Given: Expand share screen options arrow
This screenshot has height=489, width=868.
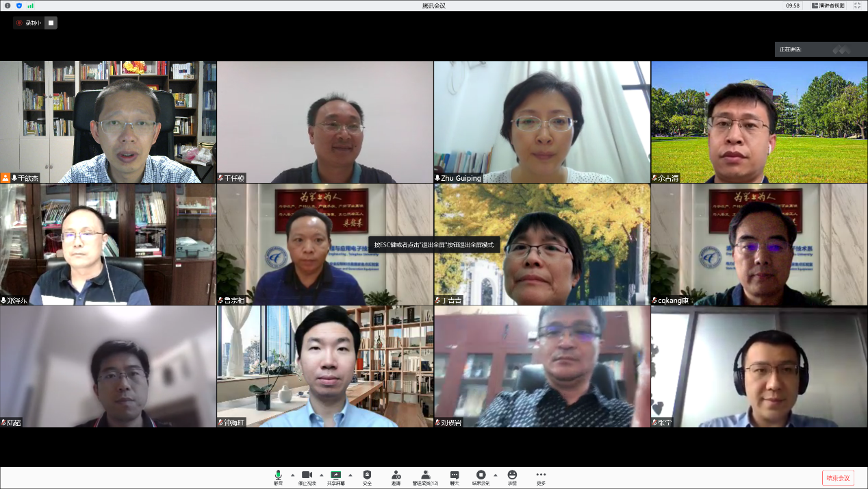Looking at the screenshot, I should click(x=350, y=475).
